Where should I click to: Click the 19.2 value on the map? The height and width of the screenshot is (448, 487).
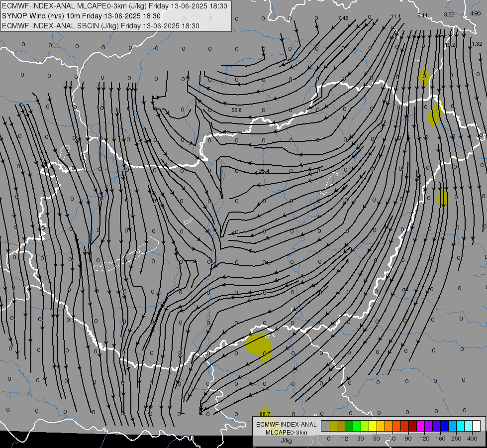450,45
